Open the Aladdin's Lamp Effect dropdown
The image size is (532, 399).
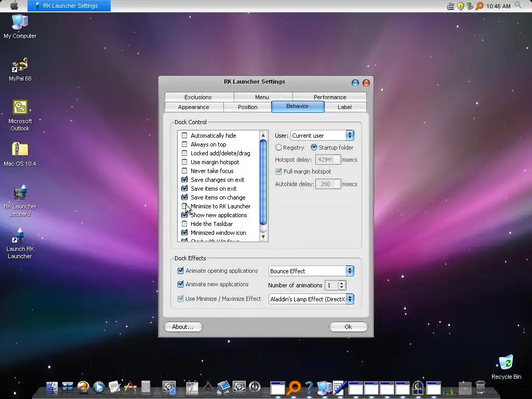[311, 299]
